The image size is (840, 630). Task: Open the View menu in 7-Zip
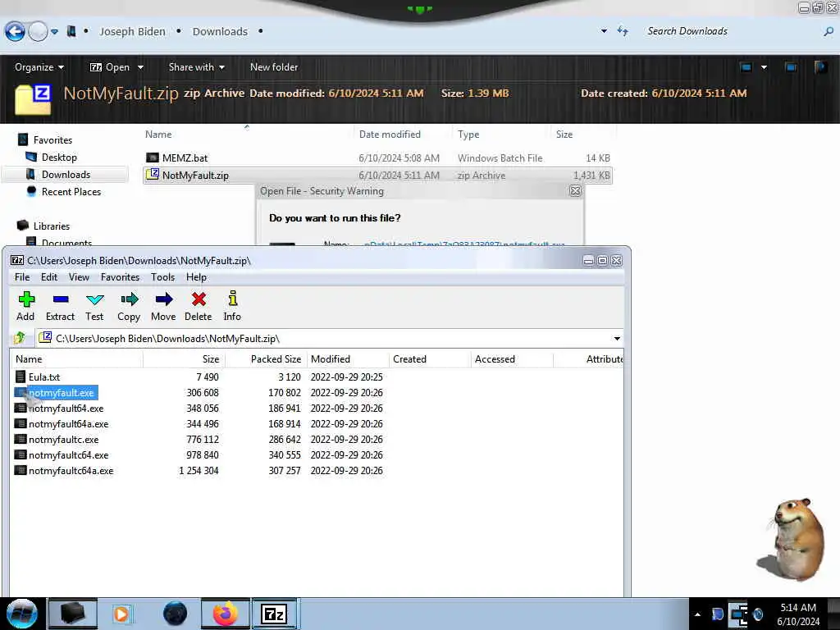pyautogui.click(x=79, y=277)
